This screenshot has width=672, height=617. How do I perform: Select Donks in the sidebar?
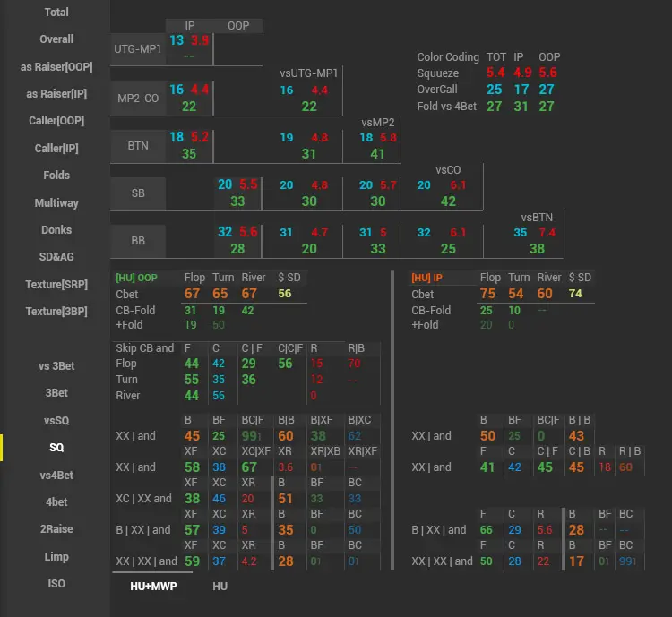point(56,230)
